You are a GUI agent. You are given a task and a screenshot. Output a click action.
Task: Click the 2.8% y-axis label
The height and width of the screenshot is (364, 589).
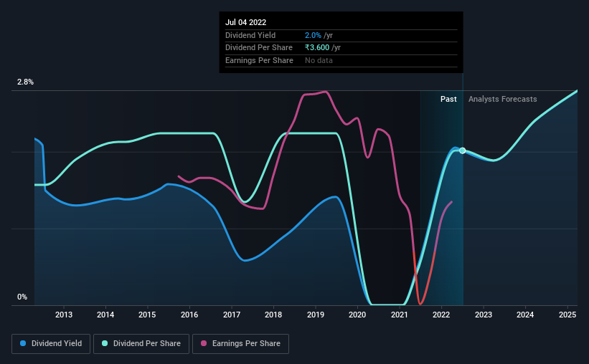click(25, 82)
